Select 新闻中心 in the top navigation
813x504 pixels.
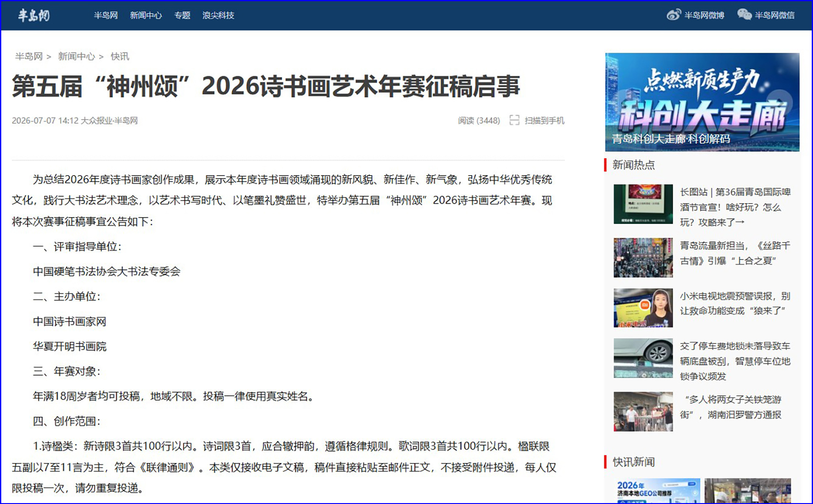[x=146, y=16]
